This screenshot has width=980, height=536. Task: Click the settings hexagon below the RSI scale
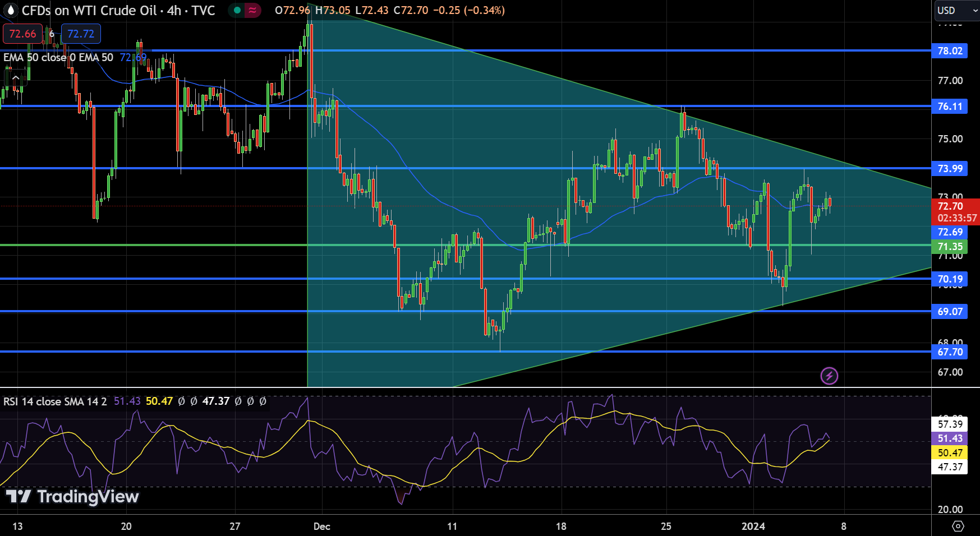(x=958, y=525)
